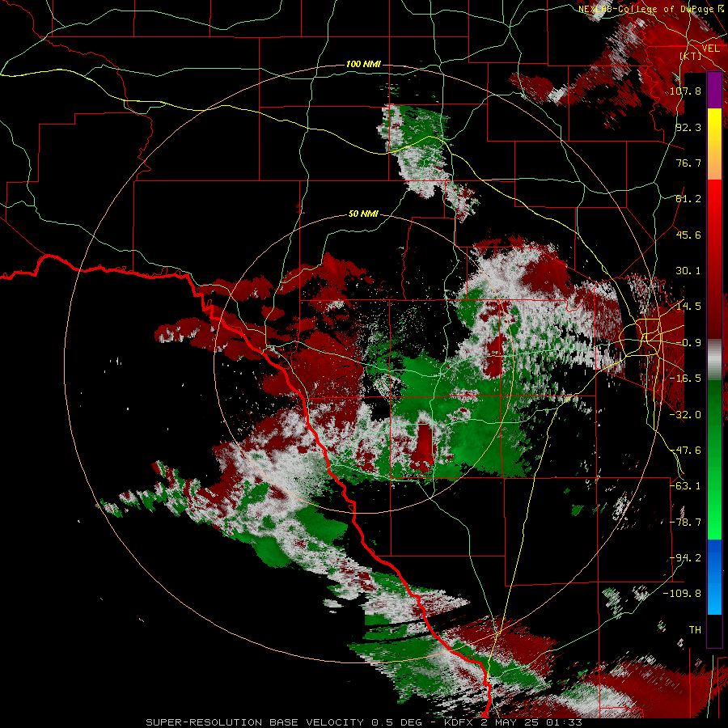Click the -0.9 legend value

(688, 343)
